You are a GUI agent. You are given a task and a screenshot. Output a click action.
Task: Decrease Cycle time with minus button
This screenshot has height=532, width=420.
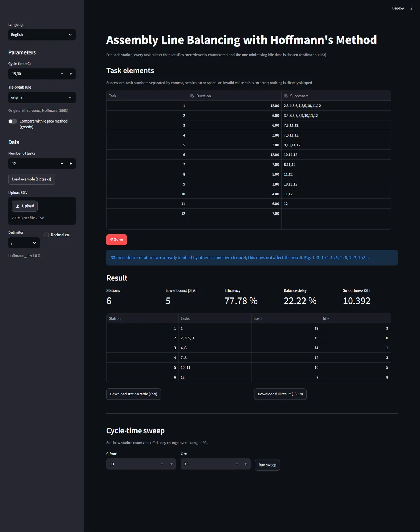click(62, 74)
